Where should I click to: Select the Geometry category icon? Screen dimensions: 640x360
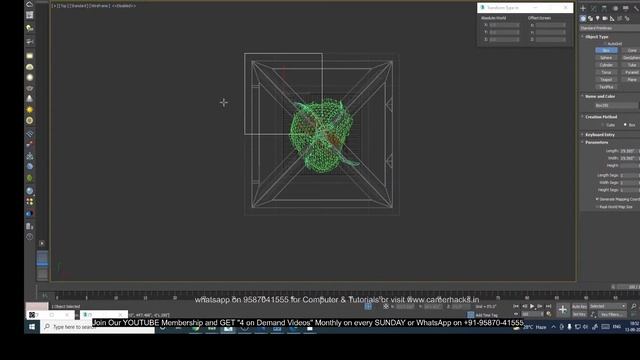583,19
